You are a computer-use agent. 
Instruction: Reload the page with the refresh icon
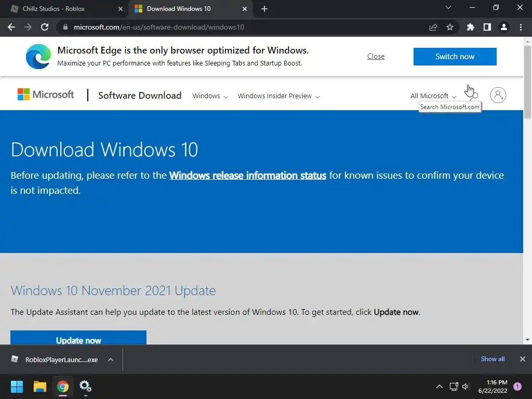click(x=45, y=27)
